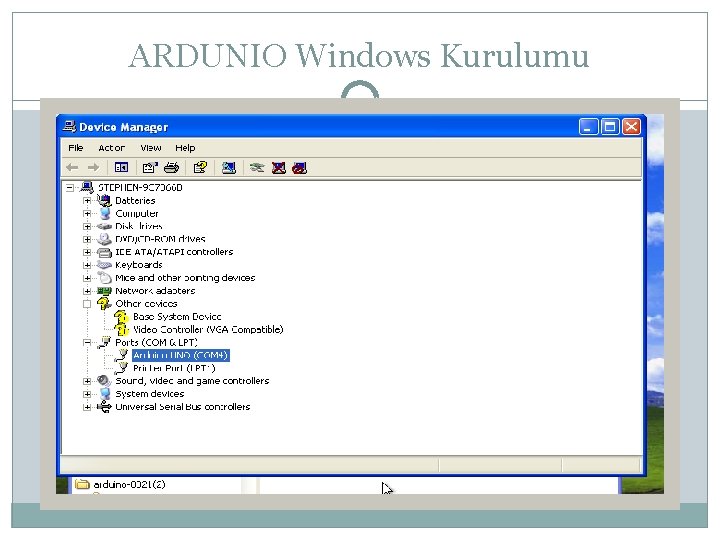The image size is (720, 540).
Task: Click the Mice and pointing devices icon
Action: click(105, 278)
